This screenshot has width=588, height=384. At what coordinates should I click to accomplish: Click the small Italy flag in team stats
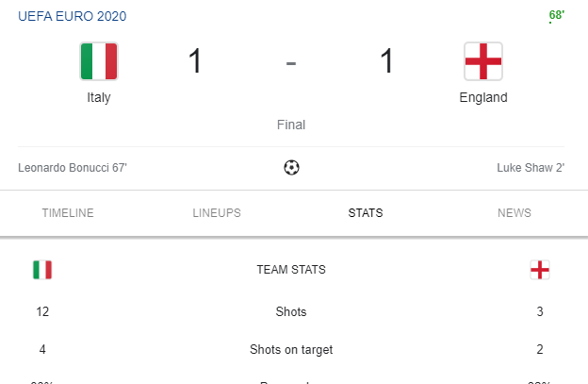[x=42, y=270]
